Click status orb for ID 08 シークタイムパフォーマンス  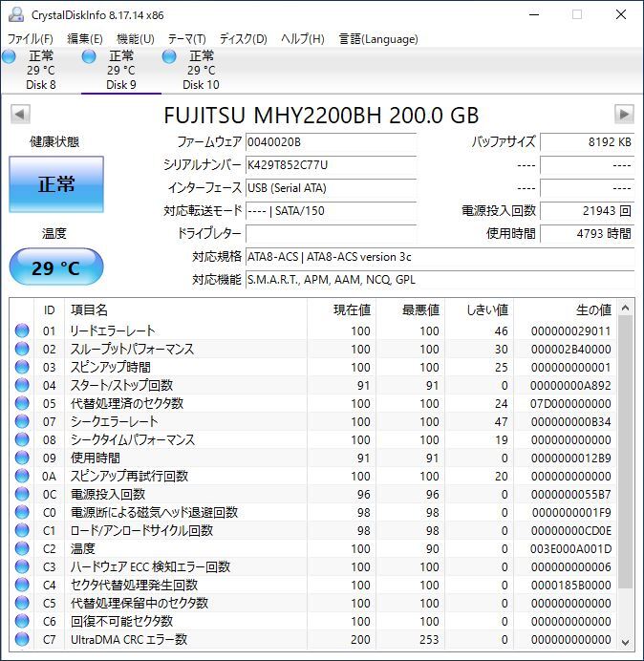click(x=22, y=439)
